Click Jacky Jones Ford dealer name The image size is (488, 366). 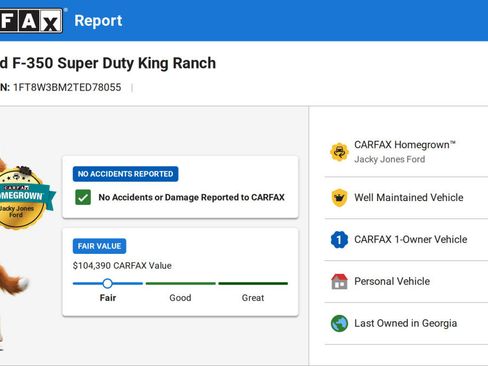(390, 159)
